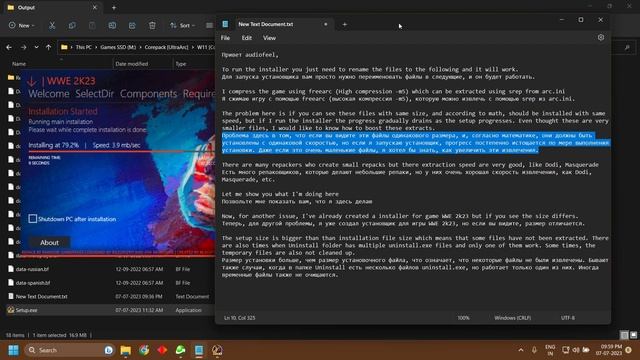Viewport: 640px width, 360px height.
Task: Click the Rename icon in File Explorer toolbar
Action: tap(112, 25)
